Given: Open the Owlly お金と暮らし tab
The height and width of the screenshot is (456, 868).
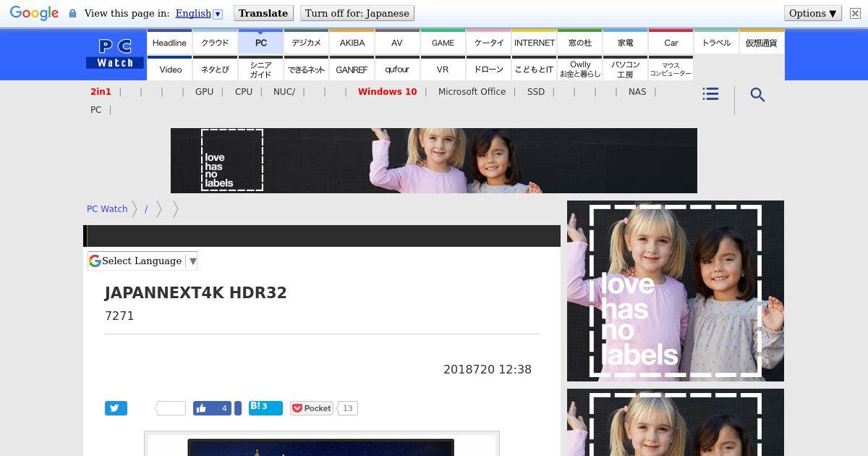Looking at the screenshot, I should [x=579, y=69].
